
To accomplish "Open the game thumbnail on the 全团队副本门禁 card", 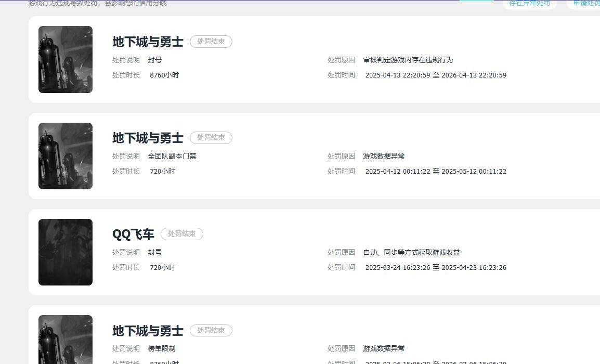I will (x=66, y=156).
